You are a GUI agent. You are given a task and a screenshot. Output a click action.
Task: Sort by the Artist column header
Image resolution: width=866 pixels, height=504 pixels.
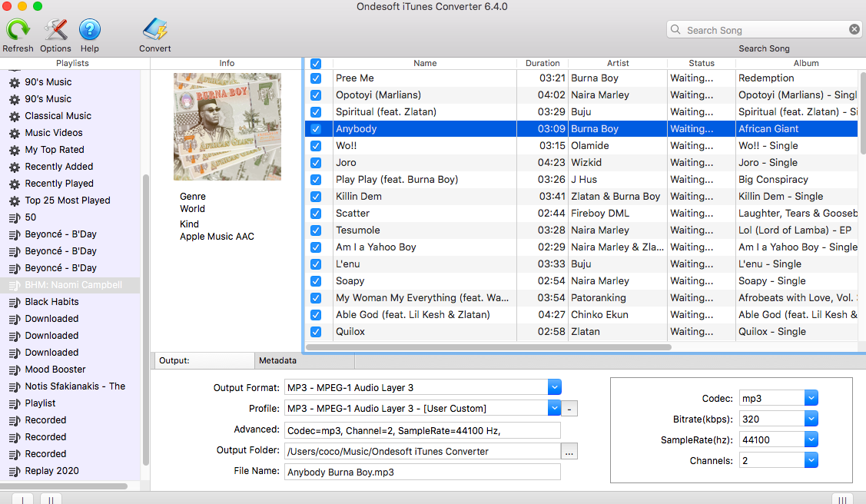[x=618, y=63]
